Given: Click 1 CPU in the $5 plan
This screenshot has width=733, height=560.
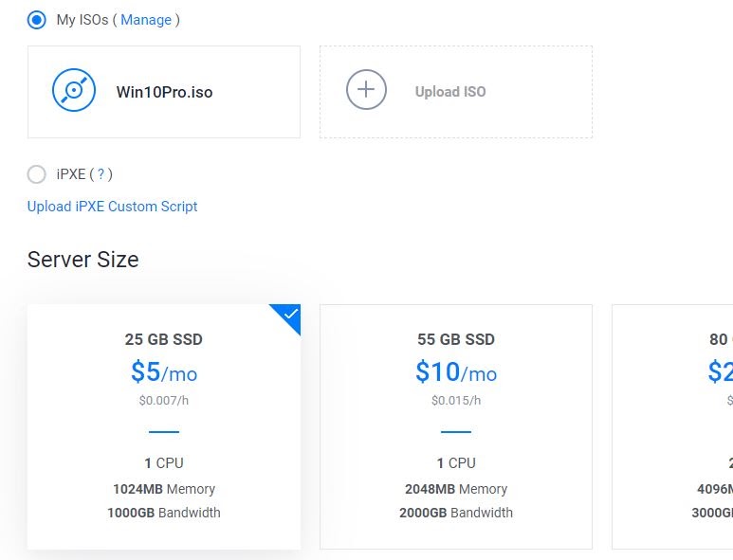Looking at the screenshot, I should coord(164,462).
